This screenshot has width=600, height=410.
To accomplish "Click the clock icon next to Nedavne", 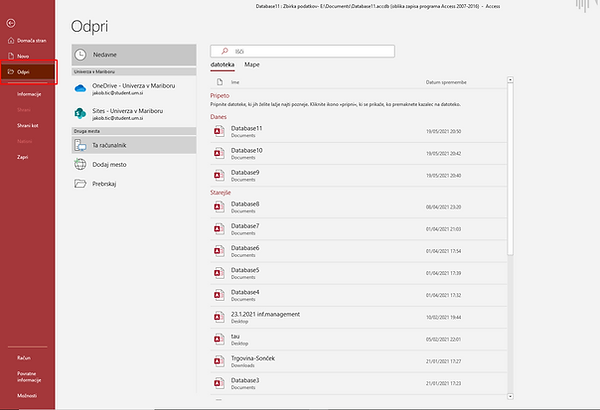I will (x=80, y=55).
